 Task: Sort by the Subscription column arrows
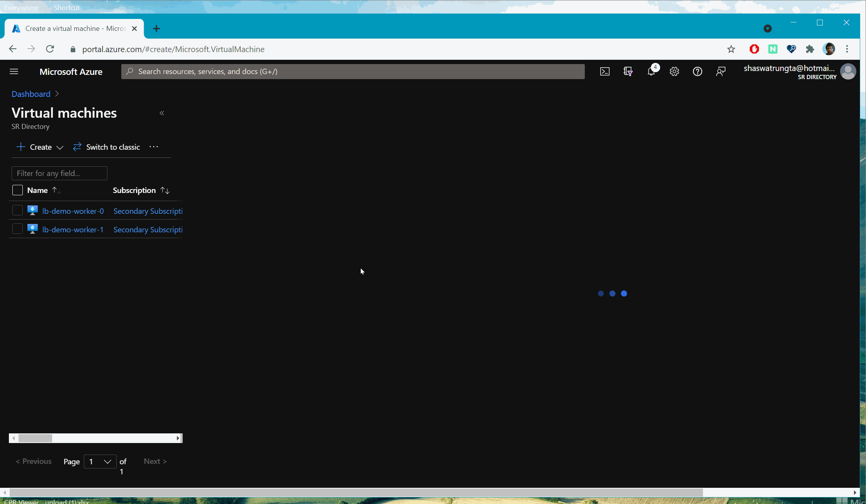tap(165, 190)
